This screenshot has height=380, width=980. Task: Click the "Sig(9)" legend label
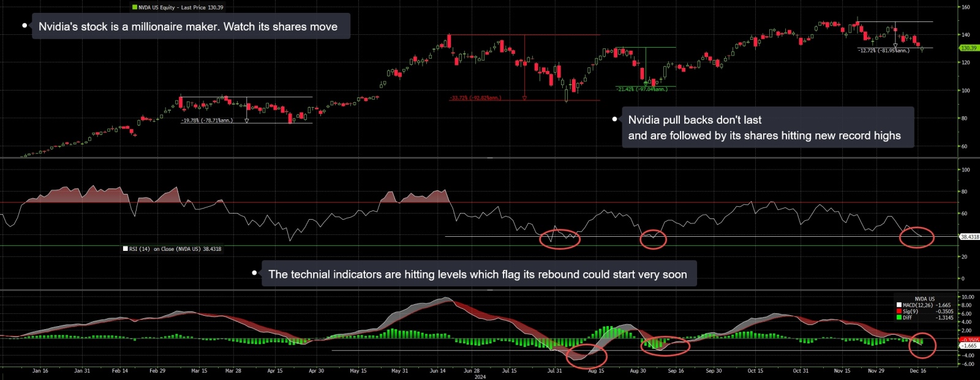pos(910,311)
